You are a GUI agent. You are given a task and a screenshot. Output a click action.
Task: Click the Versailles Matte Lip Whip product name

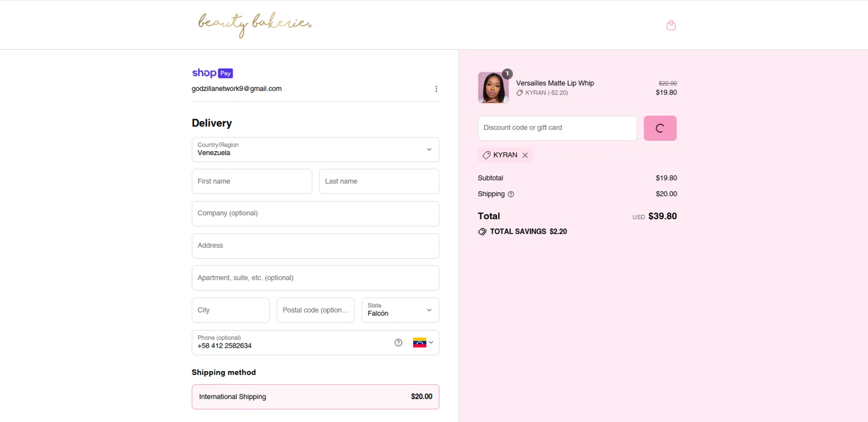pos(555,83)
